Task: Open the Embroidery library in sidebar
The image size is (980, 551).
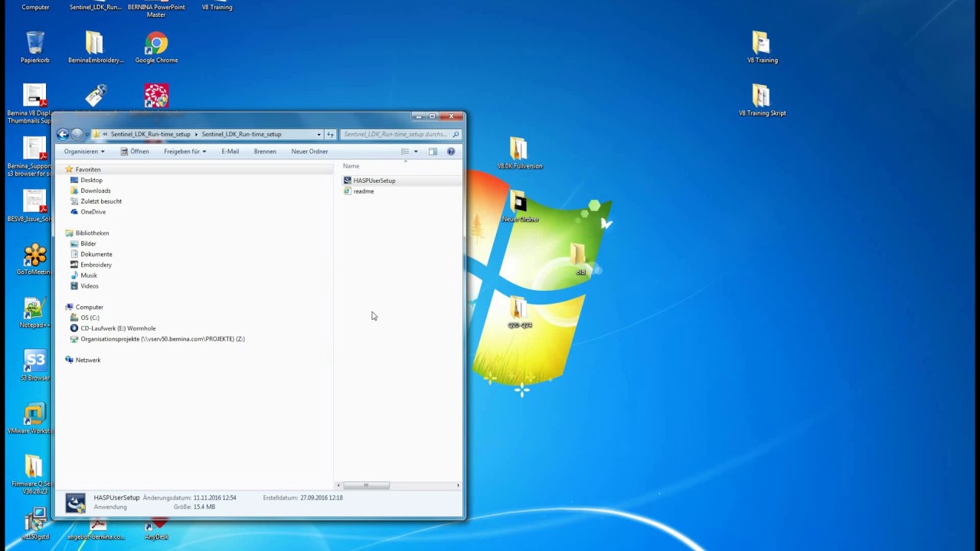Action: [x=96, y=265]
